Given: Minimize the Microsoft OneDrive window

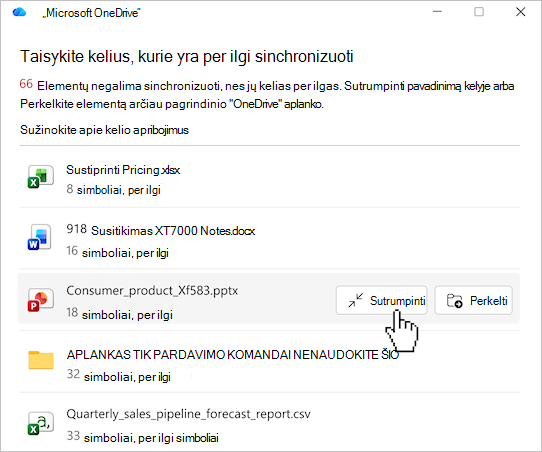Looking at the screenshot, I should coord(438,12).
